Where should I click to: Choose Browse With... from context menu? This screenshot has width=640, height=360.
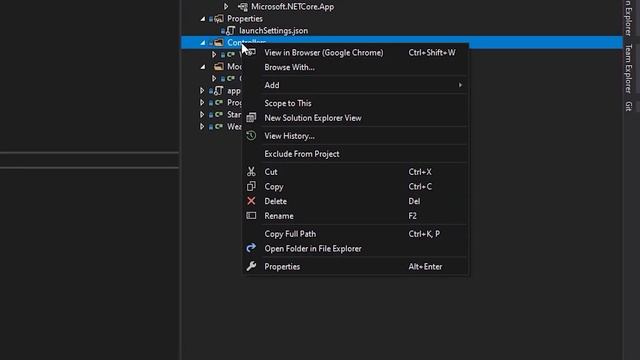pos(355,67)
